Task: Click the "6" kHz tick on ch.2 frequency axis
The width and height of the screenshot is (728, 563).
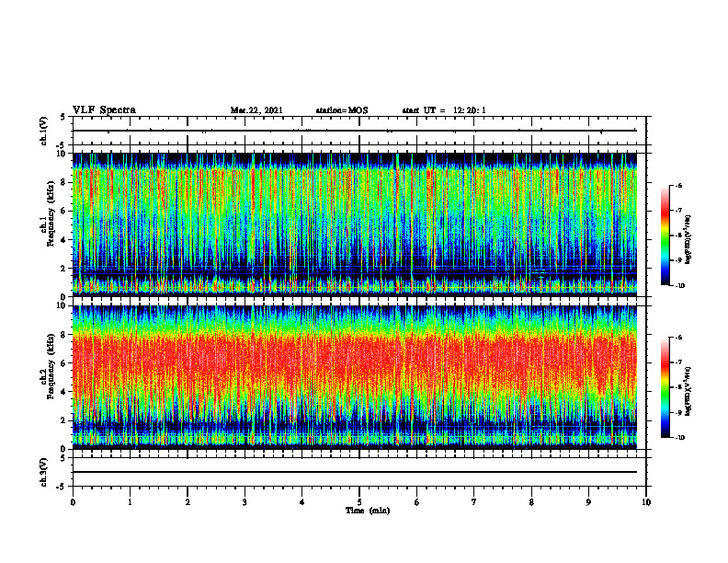Action: (x=64, y=363)
